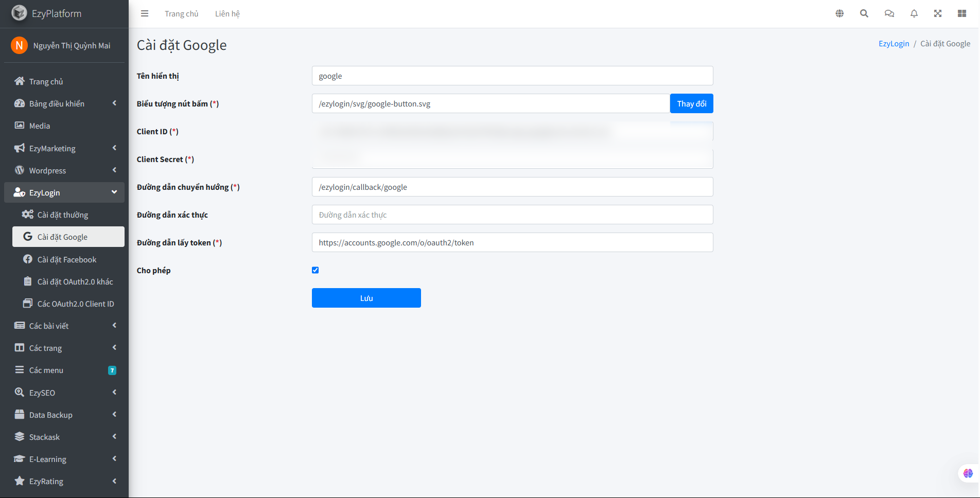
Task: Click the Google G icon in sidebar
Action: 28,236
